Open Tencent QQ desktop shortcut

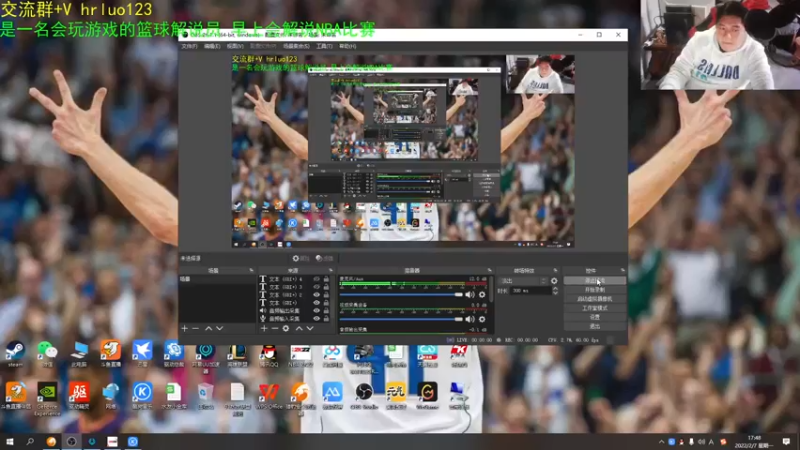tap(268, 354)
